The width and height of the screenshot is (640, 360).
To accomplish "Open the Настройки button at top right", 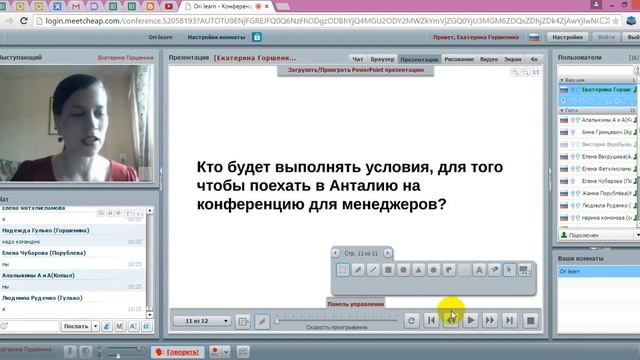I will coord(567,37).
